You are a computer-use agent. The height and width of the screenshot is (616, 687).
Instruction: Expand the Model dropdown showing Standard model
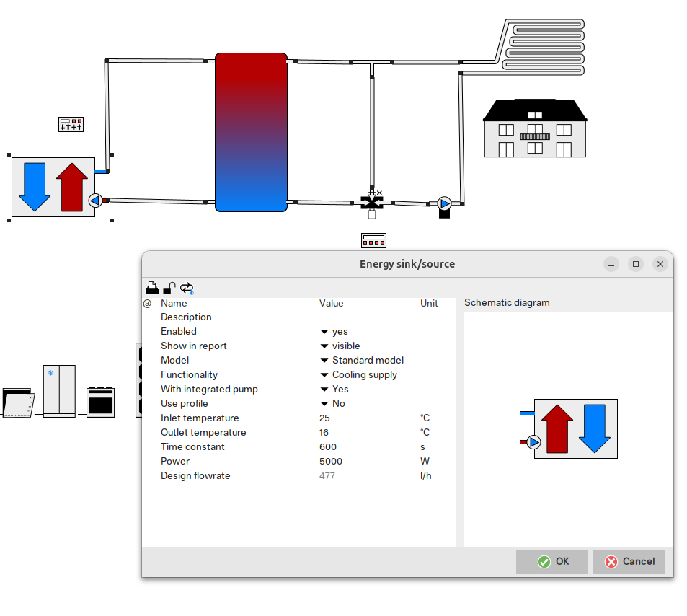tap(361, 361)
